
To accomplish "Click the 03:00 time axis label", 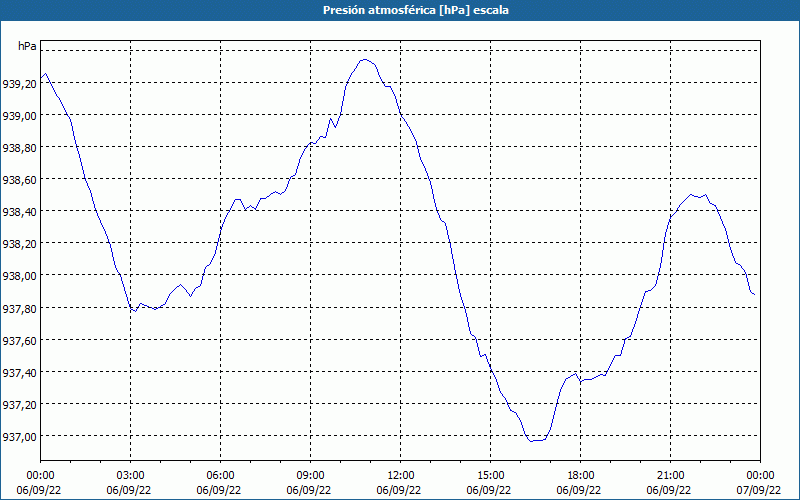I will tap(130, 476).
